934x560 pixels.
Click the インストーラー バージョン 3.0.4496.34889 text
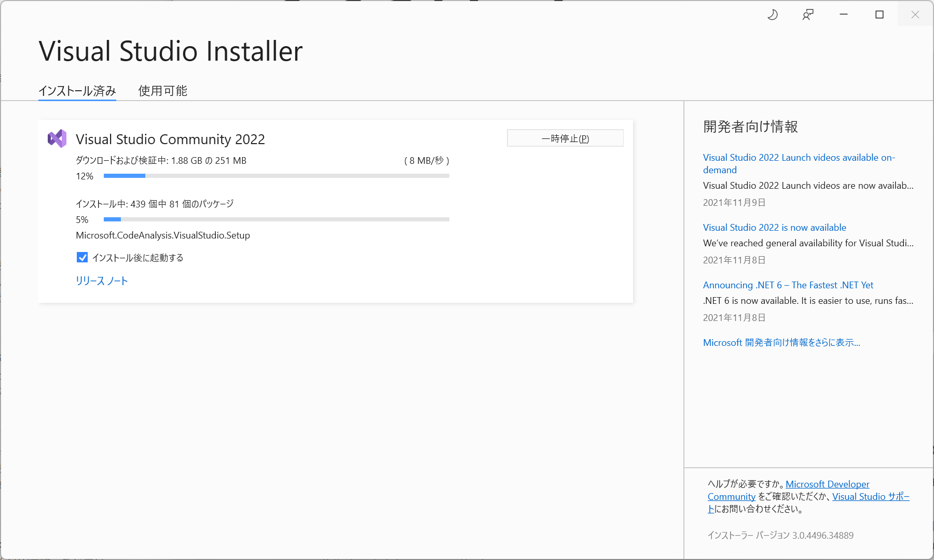point(780,535)
